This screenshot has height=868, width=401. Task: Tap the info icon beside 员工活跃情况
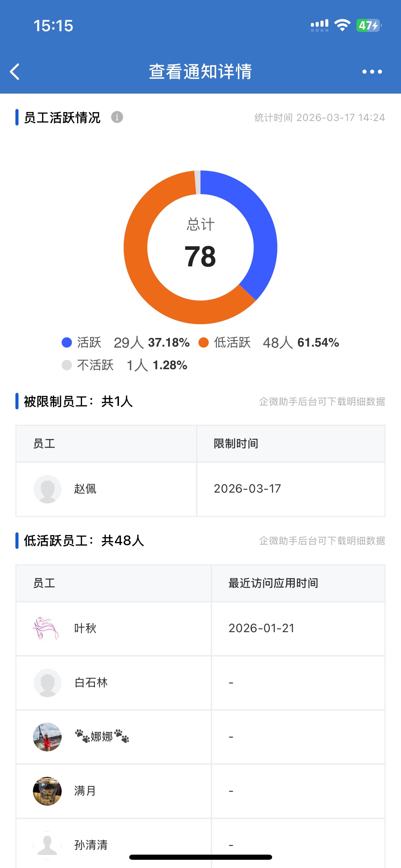pos(117,117)
